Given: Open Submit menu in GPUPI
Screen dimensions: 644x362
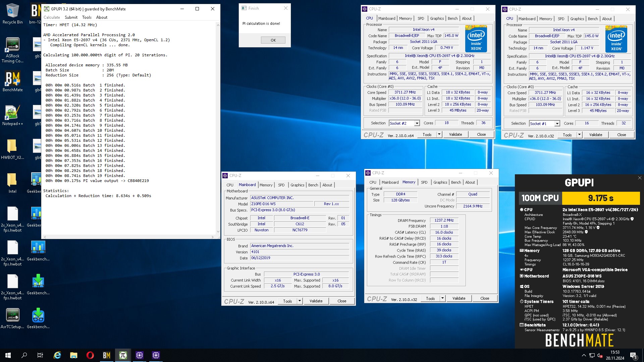Looking at the screenshot, I should click(71, 17).
